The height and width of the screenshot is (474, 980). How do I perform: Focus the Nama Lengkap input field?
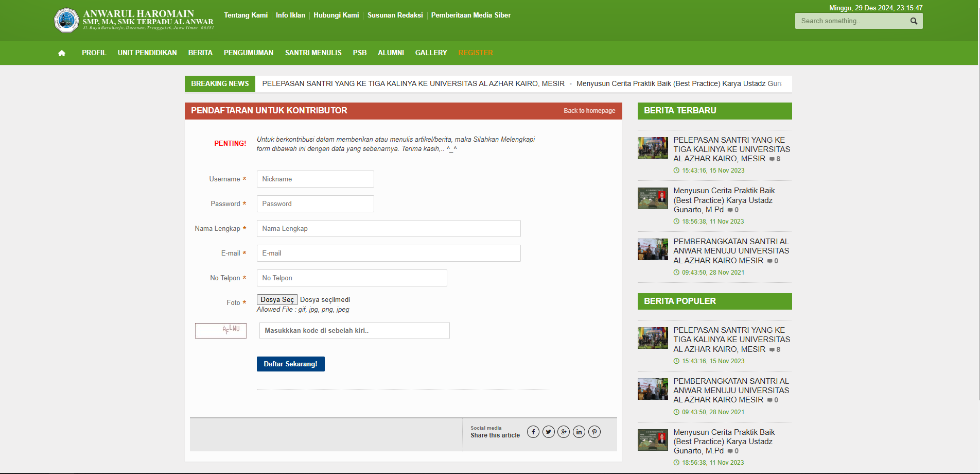pyautogui.click(x=389, y=229)
